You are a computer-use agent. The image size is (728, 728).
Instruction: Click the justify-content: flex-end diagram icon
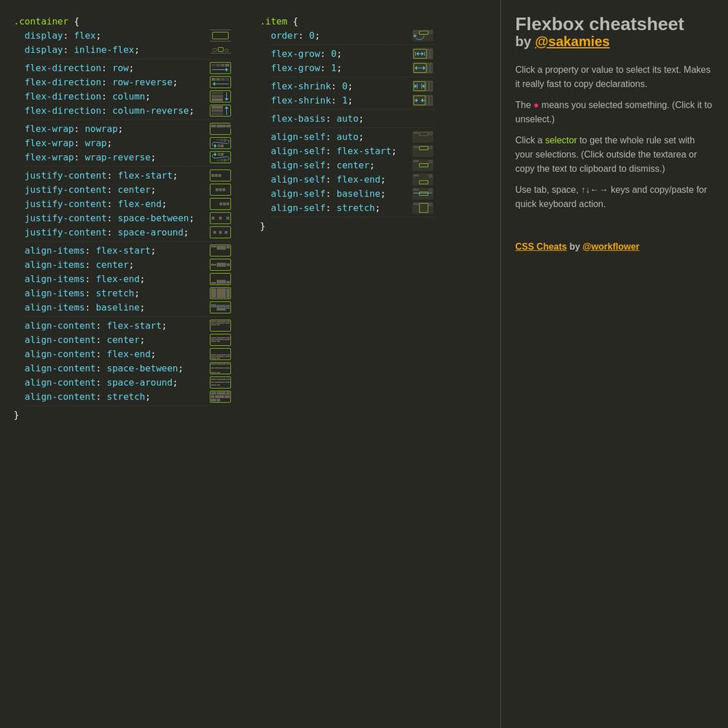point(220,204)
